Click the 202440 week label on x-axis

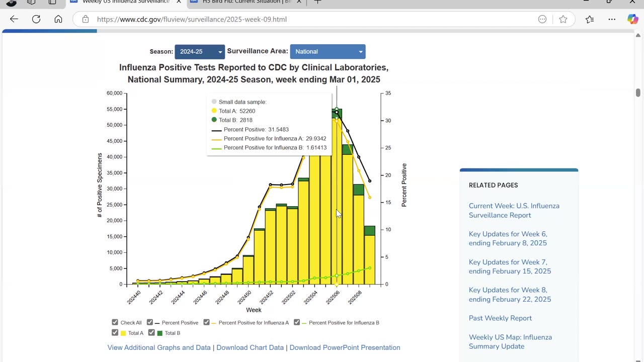click(x=134, y=297)
